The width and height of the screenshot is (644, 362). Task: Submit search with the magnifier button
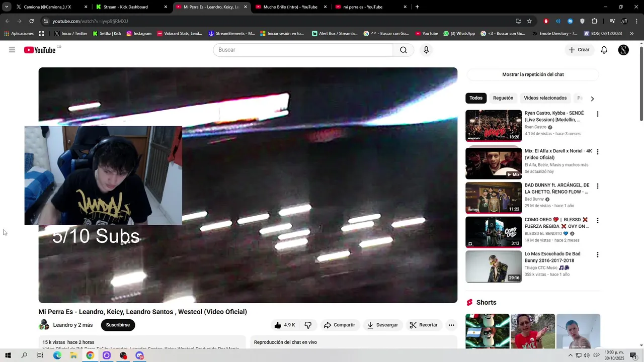click(404, 50)
